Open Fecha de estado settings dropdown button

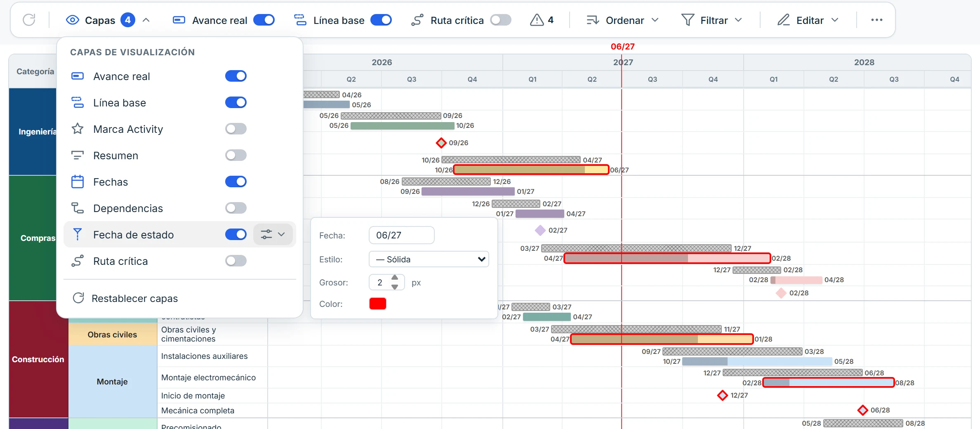click(273, 234)
